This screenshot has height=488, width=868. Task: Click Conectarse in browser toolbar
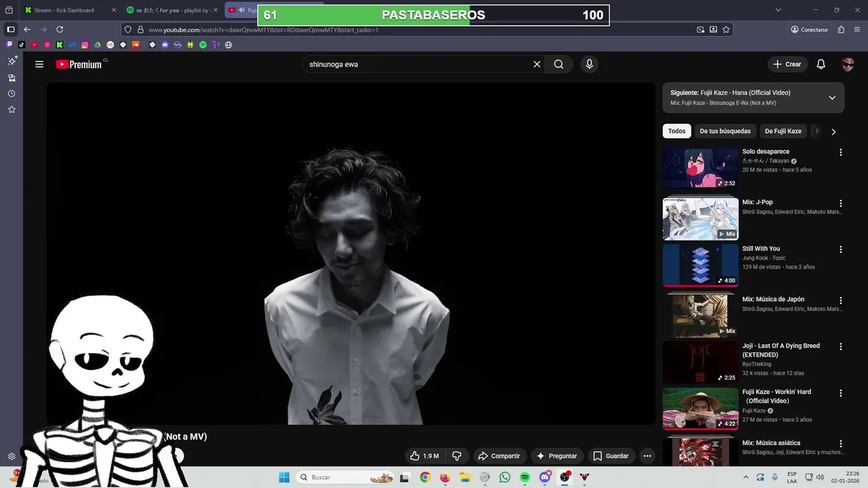[809, 30]
